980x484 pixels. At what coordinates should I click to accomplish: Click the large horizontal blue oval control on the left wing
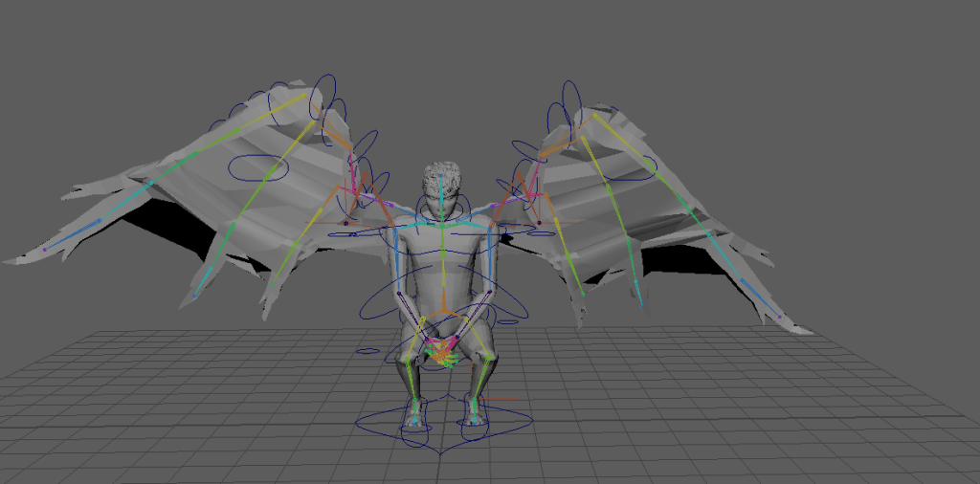pos(258,167)
